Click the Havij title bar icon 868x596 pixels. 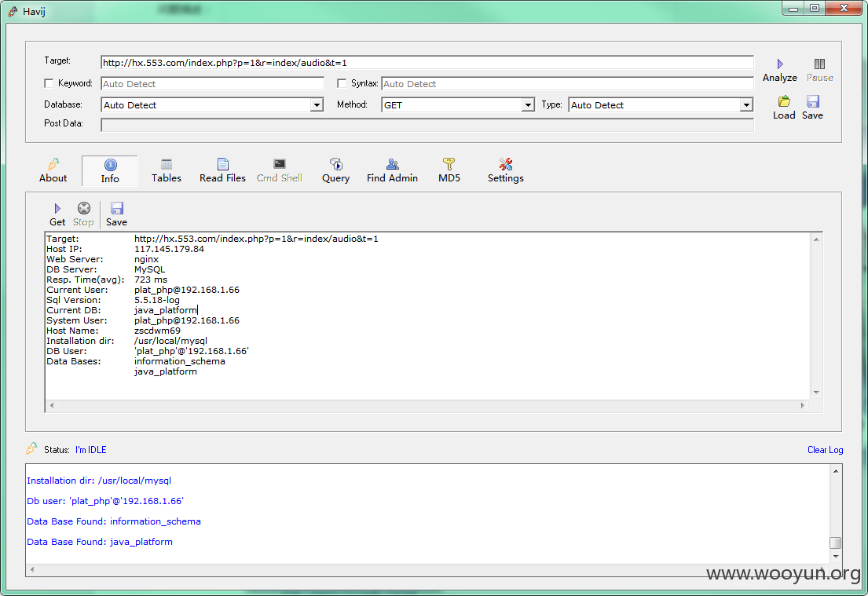(x=13, y=11)
